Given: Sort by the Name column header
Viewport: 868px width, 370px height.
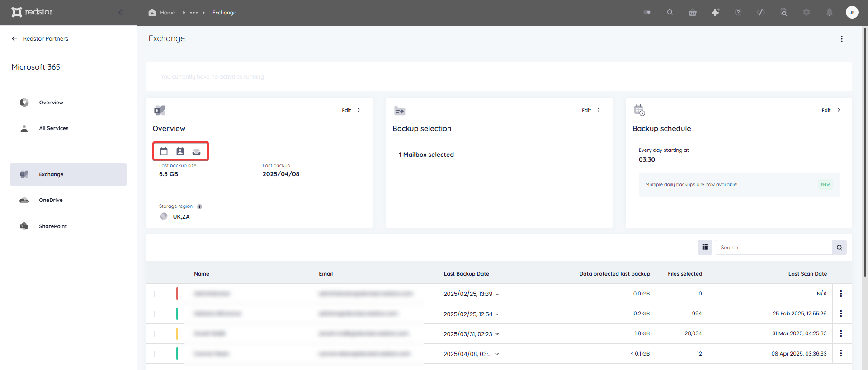Looking at the screenshot, I should click(x=202, y=274).
